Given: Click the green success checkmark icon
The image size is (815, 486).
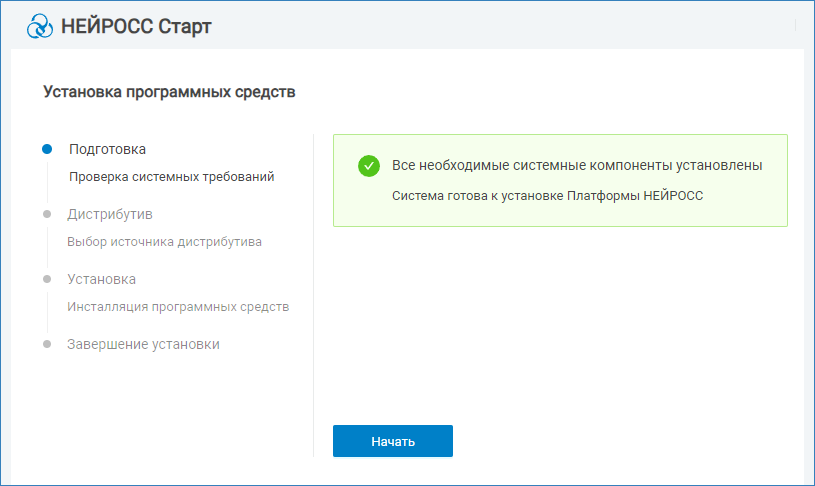Looking at the screenshot, I should tap(369, 166).
